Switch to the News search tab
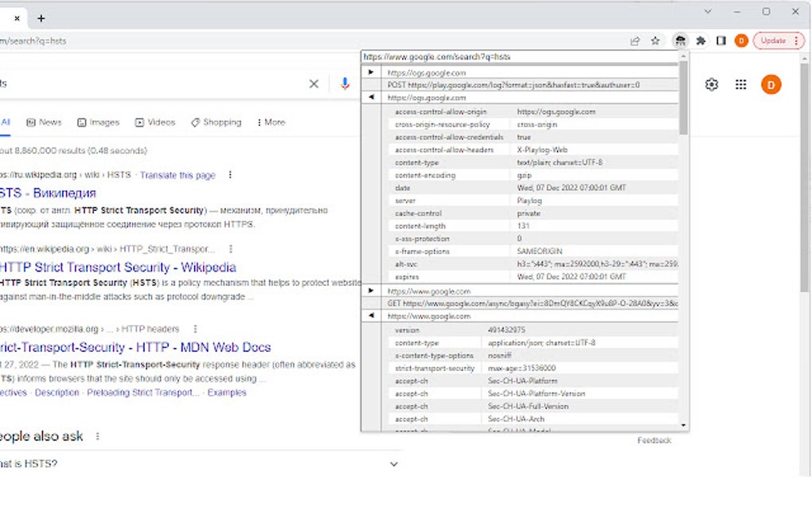Screen dimensions: 812x508 [x=44, y=122]
